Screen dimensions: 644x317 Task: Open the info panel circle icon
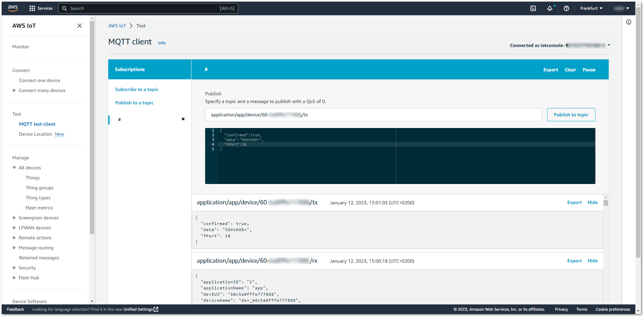click(629, 22)
